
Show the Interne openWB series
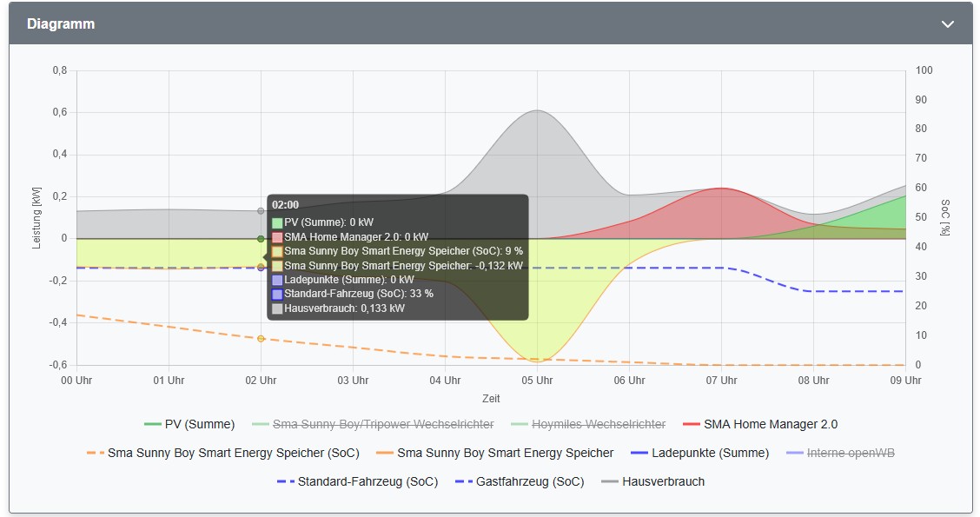pos(852,453)
